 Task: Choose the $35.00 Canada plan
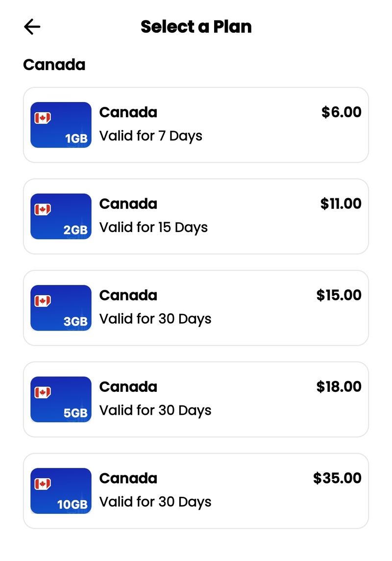(x=196, y=491)
